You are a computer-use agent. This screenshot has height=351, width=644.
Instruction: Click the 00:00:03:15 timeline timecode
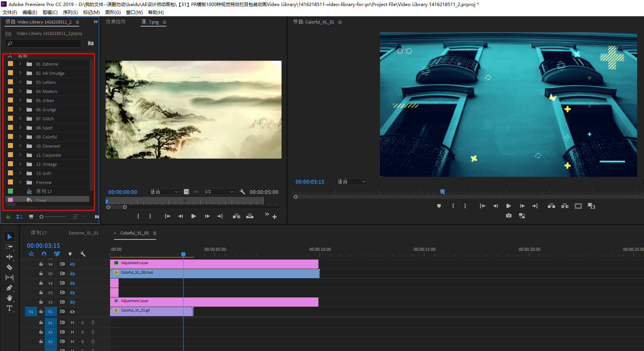tap(43, 246)
